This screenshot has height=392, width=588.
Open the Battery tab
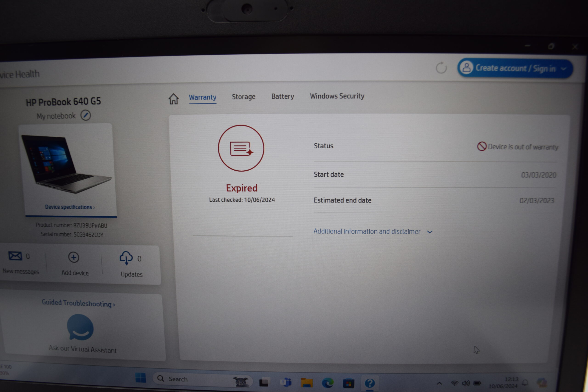[x=283, y=96]
